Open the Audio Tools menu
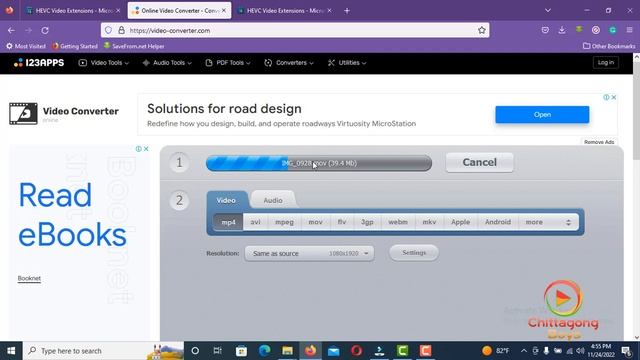Viewport: 640px width, 360px height. 167,63
